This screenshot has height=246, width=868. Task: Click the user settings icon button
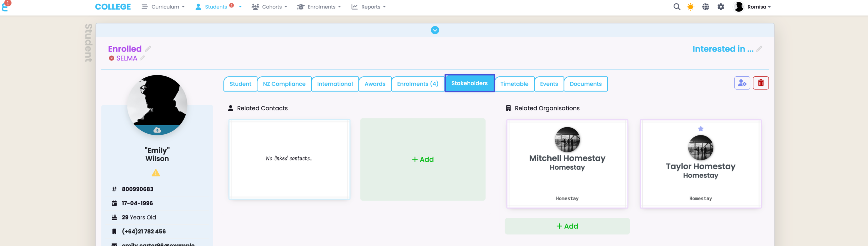(742, 83)
